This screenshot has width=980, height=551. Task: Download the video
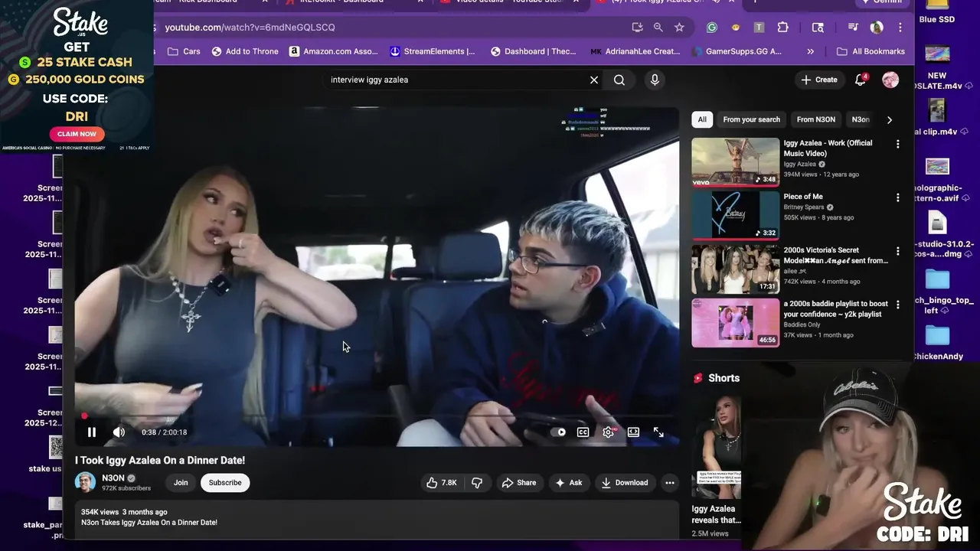(625, 483)
